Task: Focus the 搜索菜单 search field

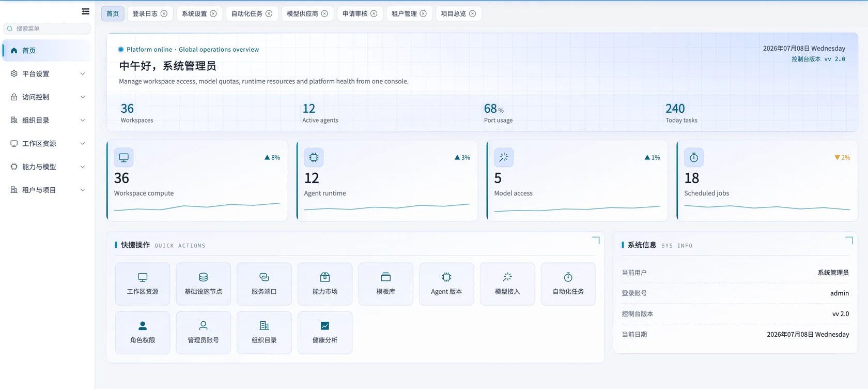Action: click(47, 28)
